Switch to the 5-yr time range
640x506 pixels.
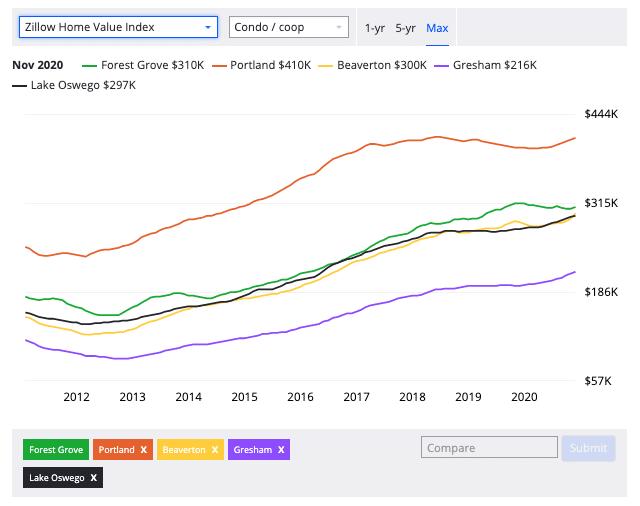click(x=405, y=28)
